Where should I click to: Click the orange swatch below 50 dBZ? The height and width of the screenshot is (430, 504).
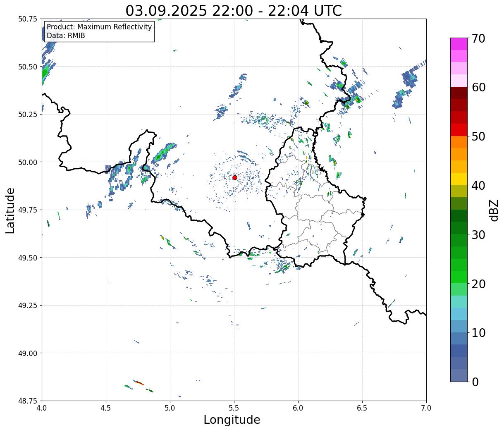(459, 142)
